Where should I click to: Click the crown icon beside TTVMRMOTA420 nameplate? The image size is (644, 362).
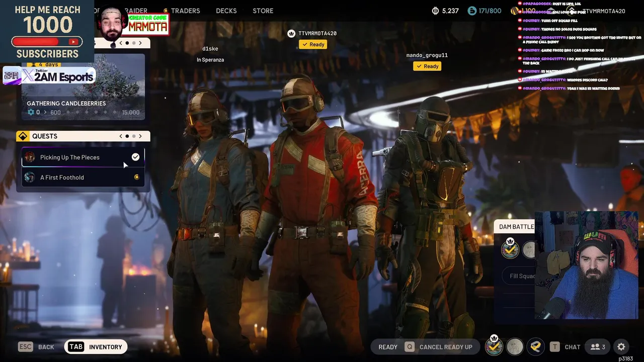click(x=291, y=34)
